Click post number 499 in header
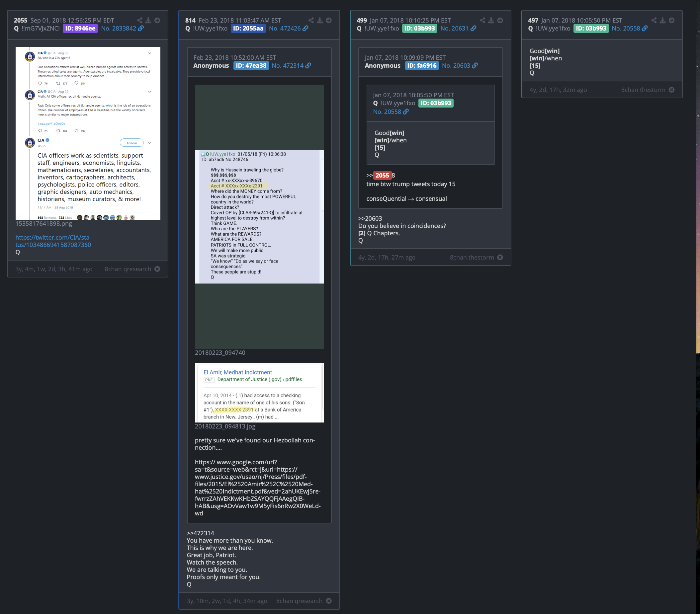The image size is (700, 614). pyautogui.click(x=362, y=21)
